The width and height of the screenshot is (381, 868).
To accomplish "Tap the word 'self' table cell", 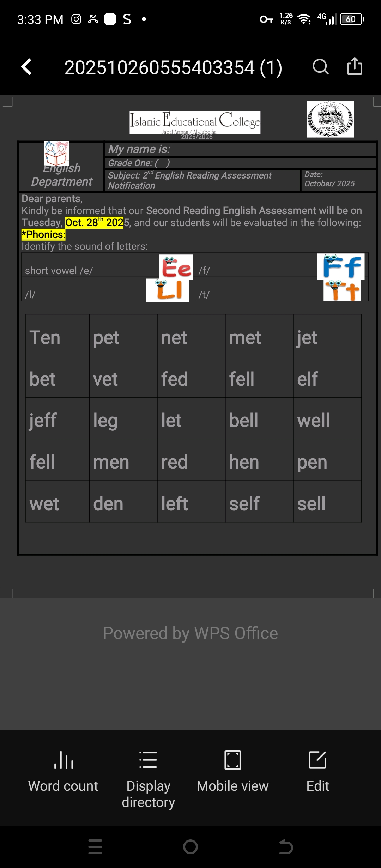I will click(244, 503).
